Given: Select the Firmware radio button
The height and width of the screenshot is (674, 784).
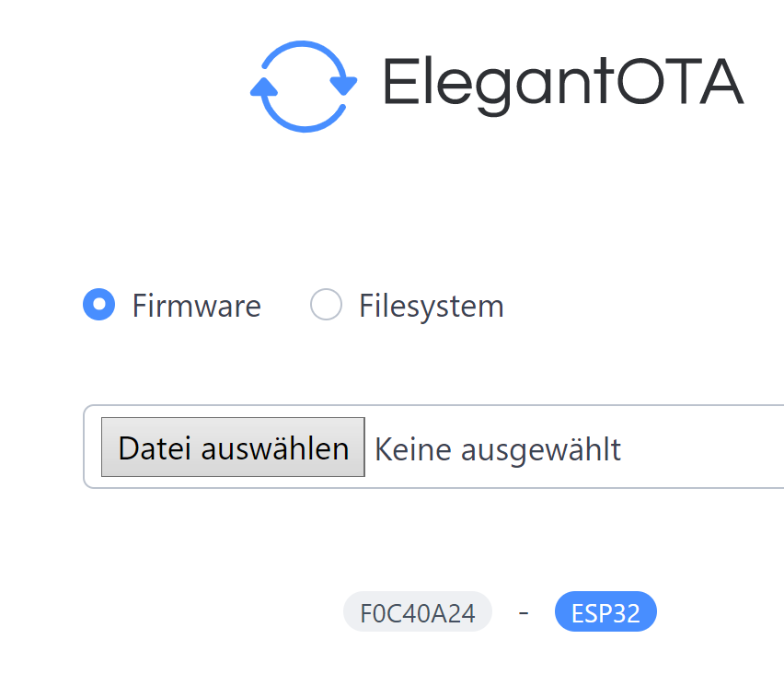Looking at the screenshot, I should coord(99,304).
